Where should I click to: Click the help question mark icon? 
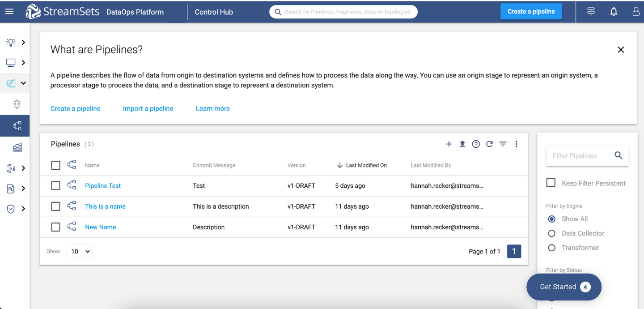(476, 144)
